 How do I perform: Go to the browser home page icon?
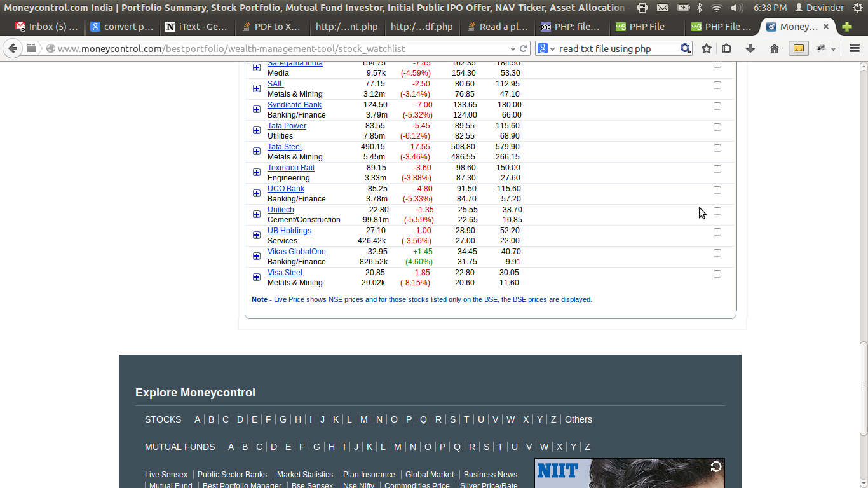[774, 48]
